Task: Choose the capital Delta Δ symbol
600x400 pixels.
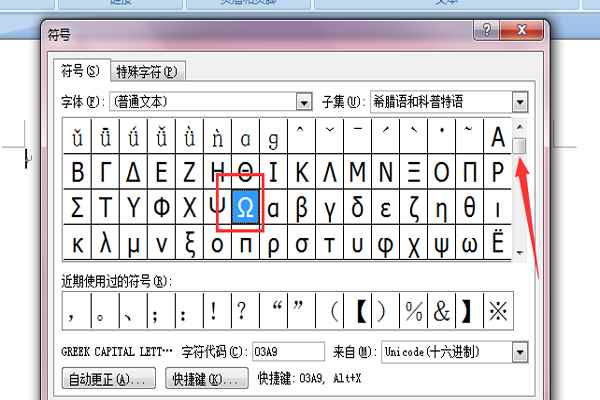Action: pos(133,172)
